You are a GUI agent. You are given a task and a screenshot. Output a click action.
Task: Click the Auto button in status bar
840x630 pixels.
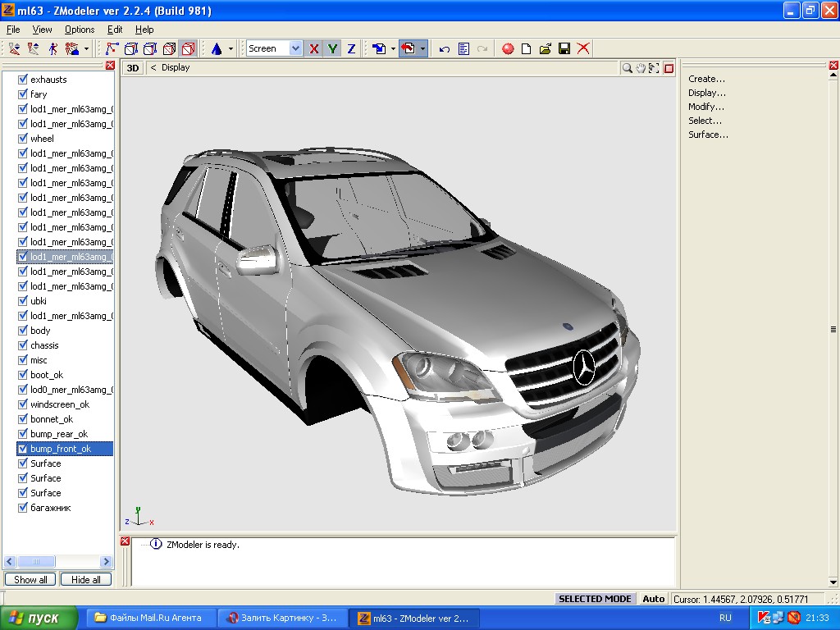654,599
